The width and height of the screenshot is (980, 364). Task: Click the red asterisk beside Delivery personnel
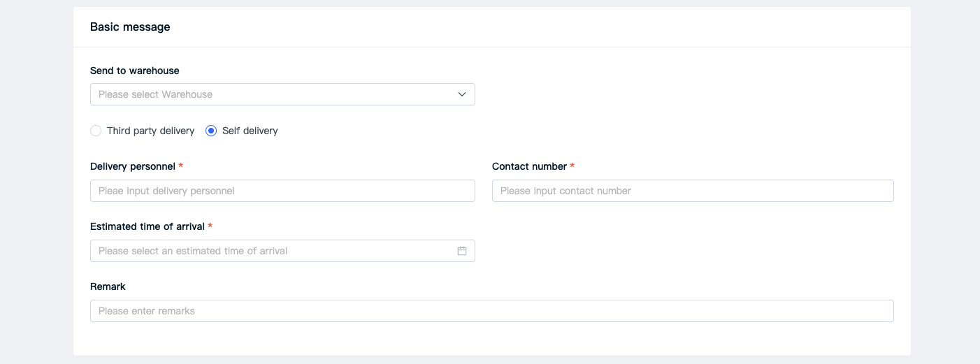[x=181, y=166]
